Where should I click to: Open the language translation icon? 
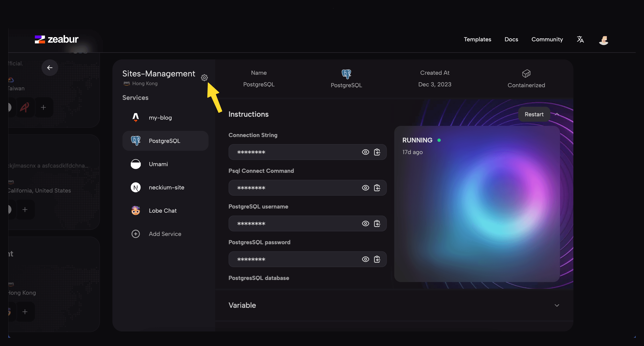point(580,39)
